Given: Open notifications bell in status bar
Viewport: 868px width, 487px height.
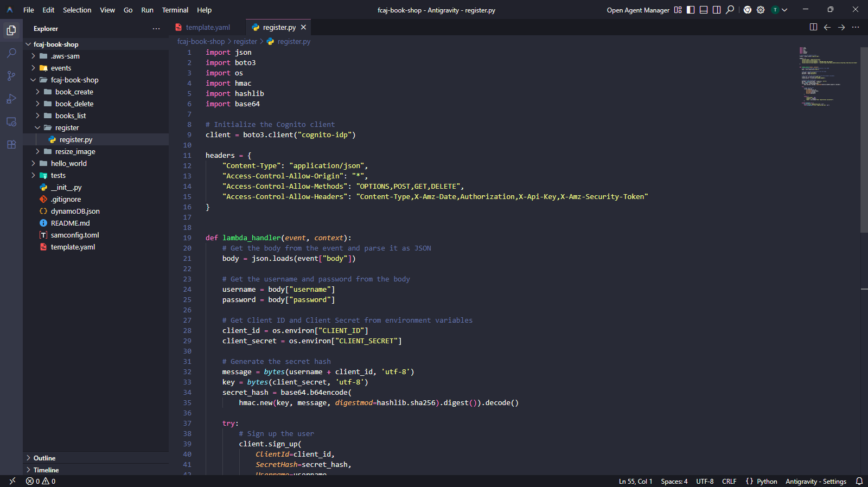Looking at the screenshot, I should [859, 481].
